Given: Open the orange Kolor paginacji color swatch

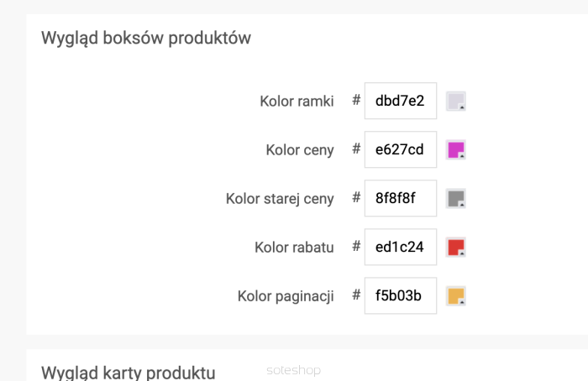Looking at the screenshot, I should click(455, 296).
